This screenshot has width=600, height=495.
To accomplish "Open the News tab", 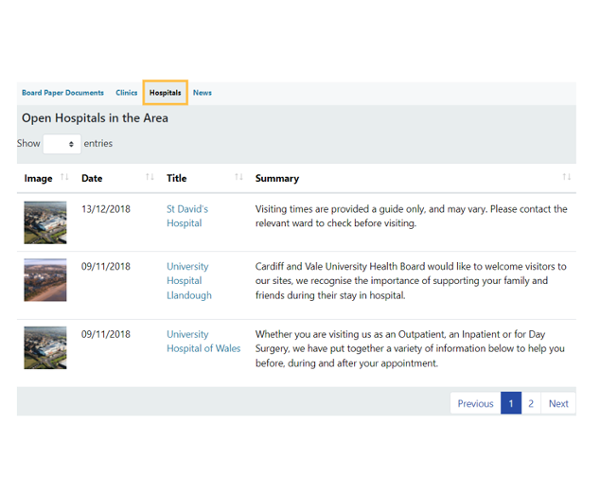I will [x=202, y=93].
